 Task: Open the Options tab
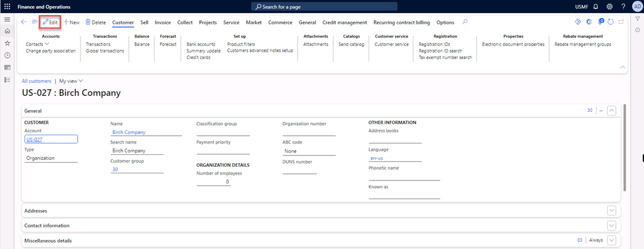445,23
